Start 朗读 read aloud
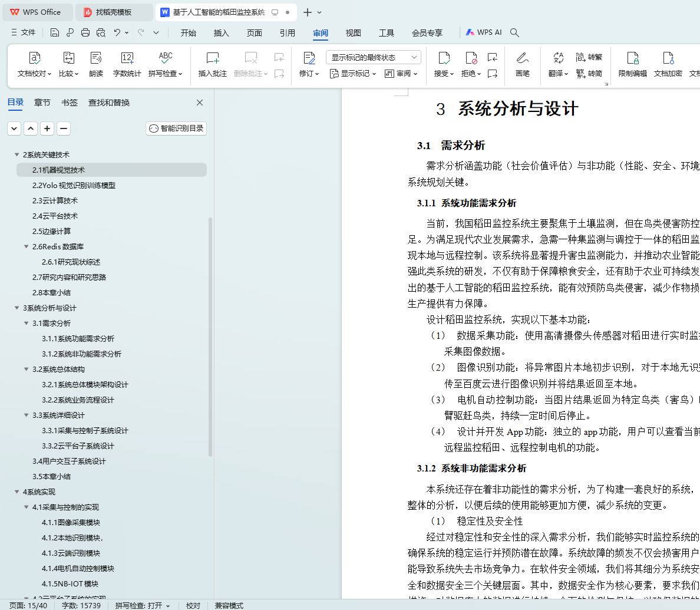 (96, 64)
